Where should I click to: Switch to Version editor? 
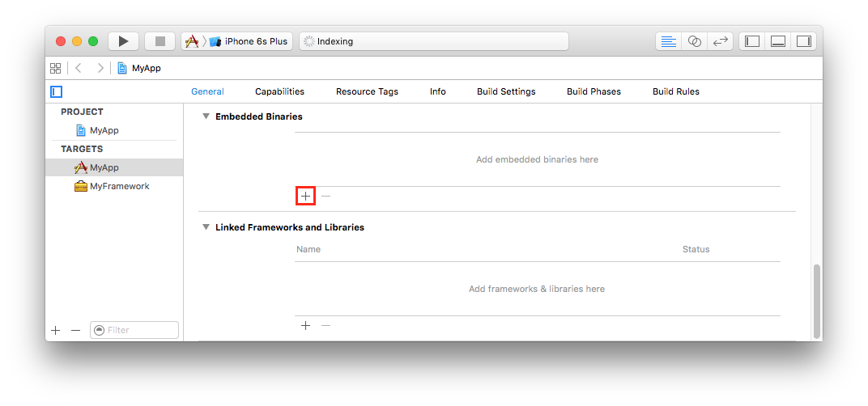[720, 41]
